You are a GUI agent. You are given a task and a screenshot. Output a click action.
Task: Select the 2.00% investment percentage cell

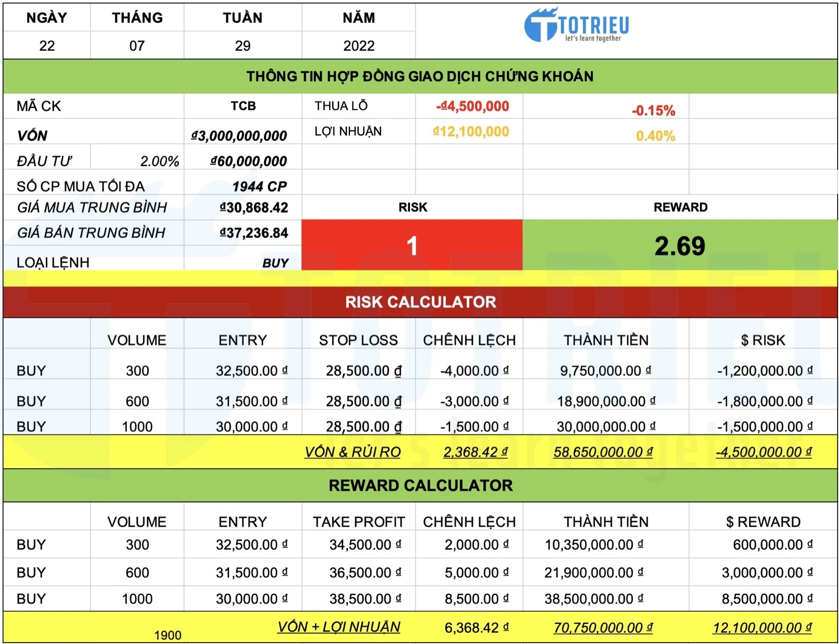tap(159, 161)
